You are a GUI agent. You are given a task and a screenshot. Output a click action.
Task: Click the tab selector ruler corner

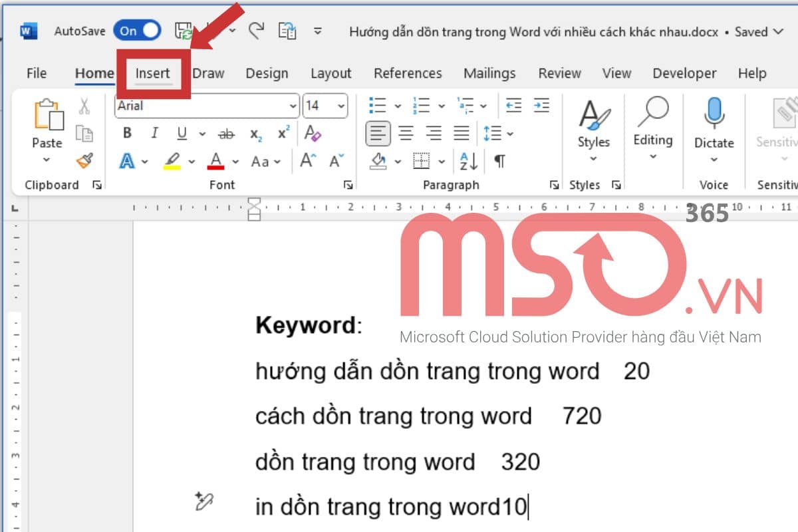point(15,209)
